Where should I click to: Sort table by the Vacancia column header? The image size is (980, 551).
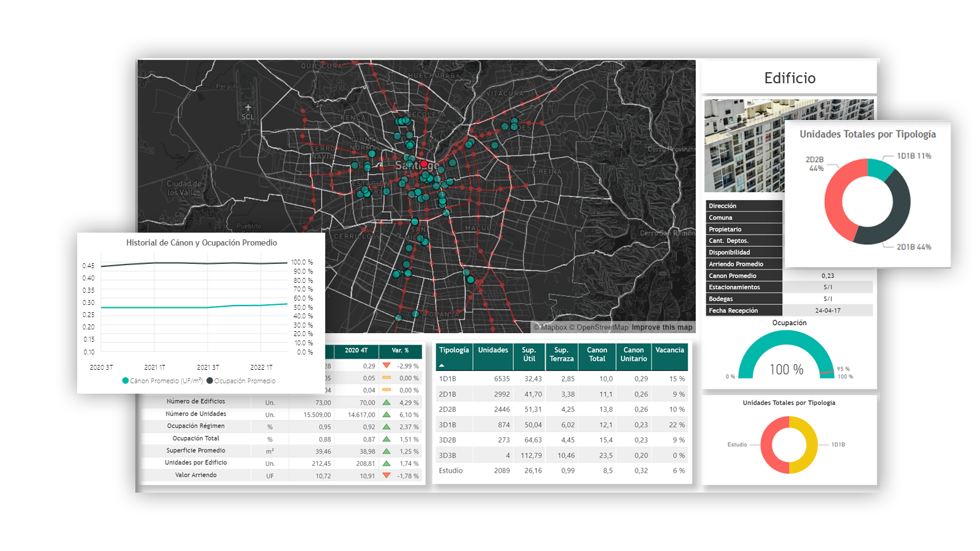pyautogui.click(x=669, y=350)
